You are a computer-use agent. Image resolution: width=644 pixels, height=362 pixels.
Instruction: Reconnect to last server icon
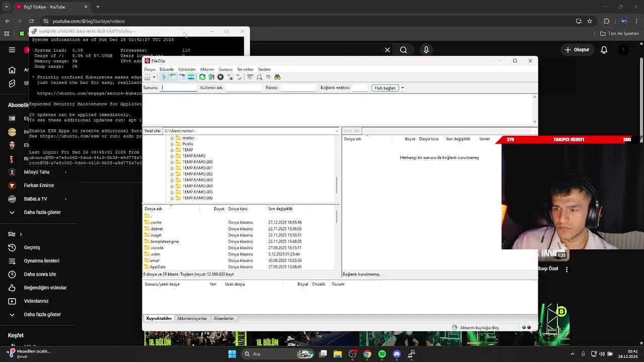tap(239, 77)
